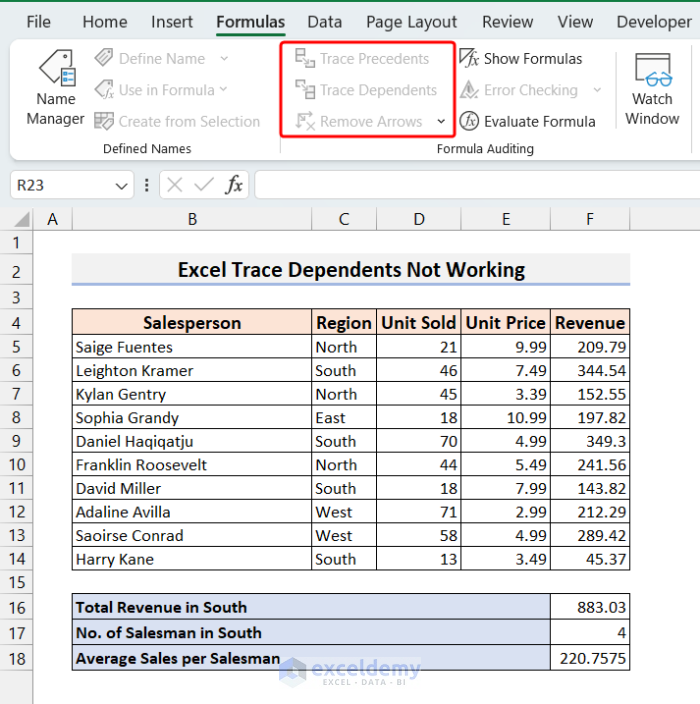700x704 pixels.
Task: Click the revenue value 344.54
Action: (590, 370)
